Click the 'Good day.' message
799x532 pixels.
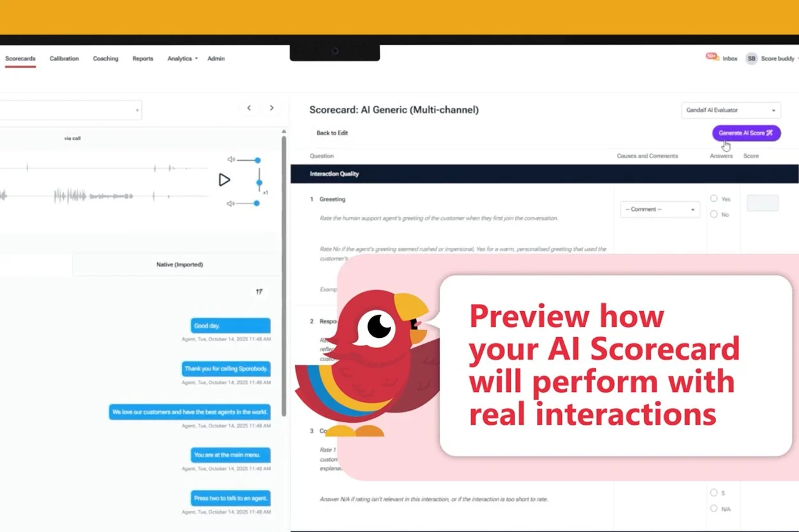click(231, 326)
